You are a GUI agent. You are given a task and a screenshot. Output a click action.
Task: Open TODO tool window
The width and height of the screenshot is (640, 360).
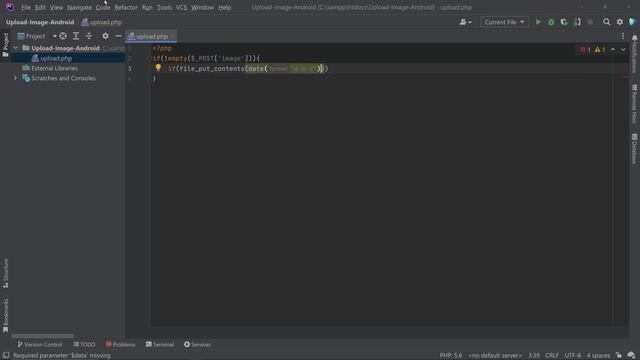(x=84, y=344)
